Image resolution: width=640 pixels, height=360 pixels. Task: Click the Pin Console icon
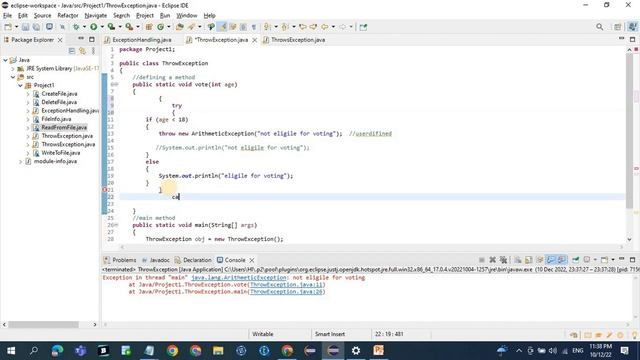coord(576,260)
